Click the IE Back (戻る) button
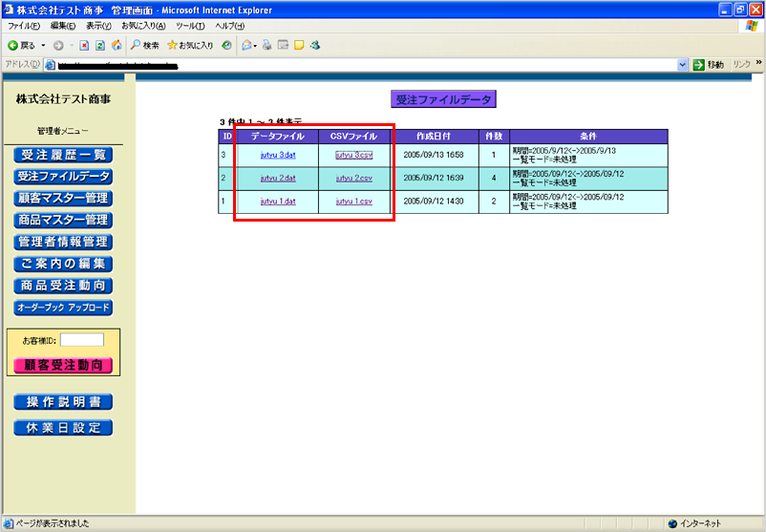The width and height of the screenshot is (766, 532). [21, 45]
